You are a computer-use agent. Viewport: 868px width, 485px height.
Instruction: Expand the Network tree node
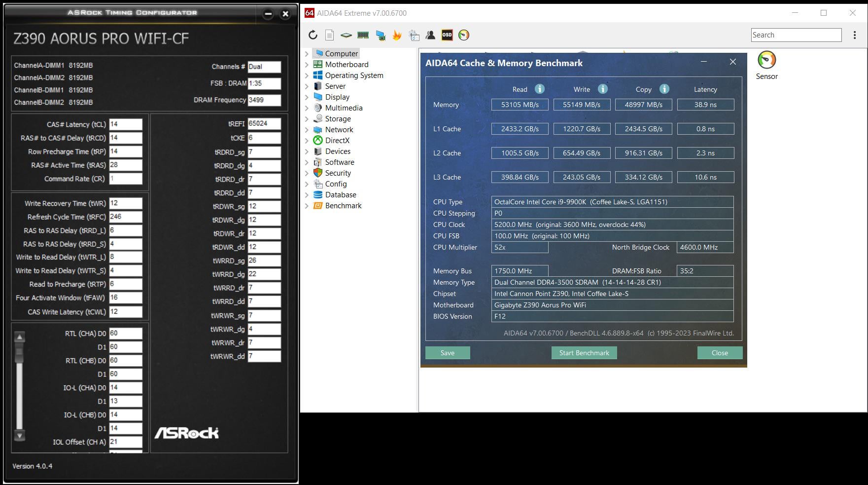click(x=307, y=130)
